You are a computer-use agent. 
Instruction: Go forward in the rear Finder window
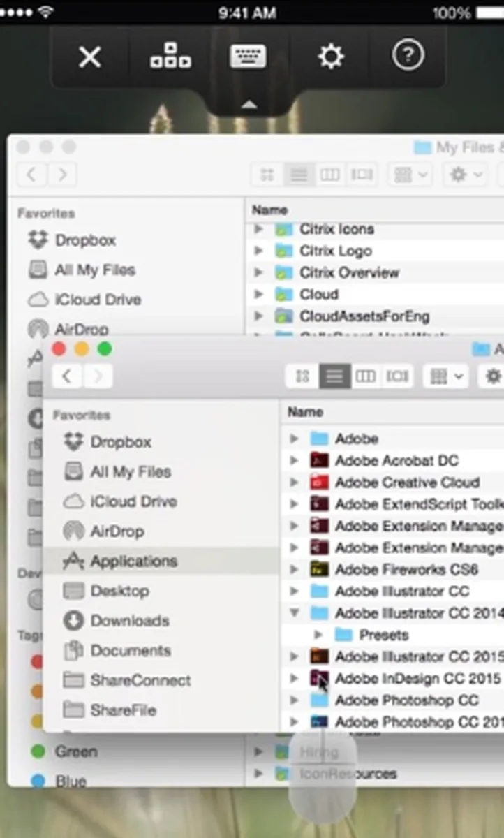pos(62,174)
